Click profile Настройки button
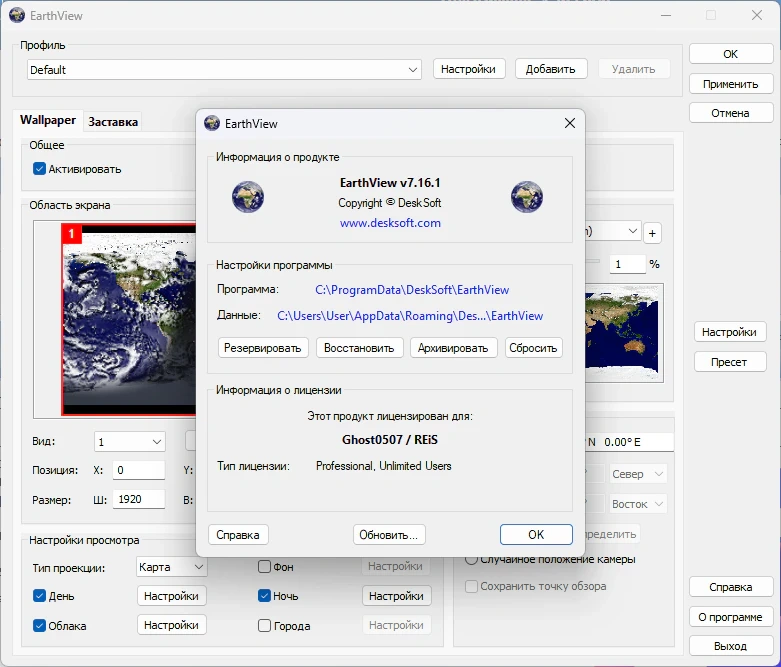The image size is (781, 667). pyautogui.click(x=469, y=69)
